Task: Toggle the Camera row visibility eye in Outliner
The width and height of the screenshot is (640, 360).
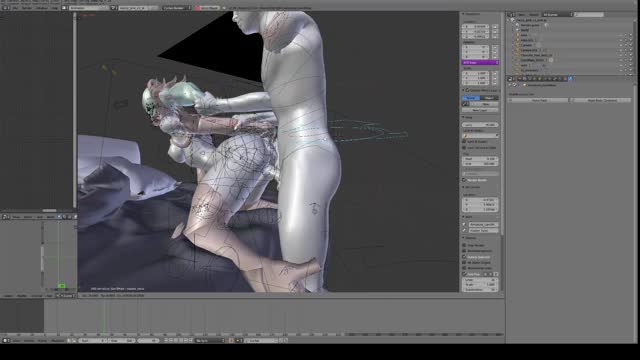Action: pos(620,45)
